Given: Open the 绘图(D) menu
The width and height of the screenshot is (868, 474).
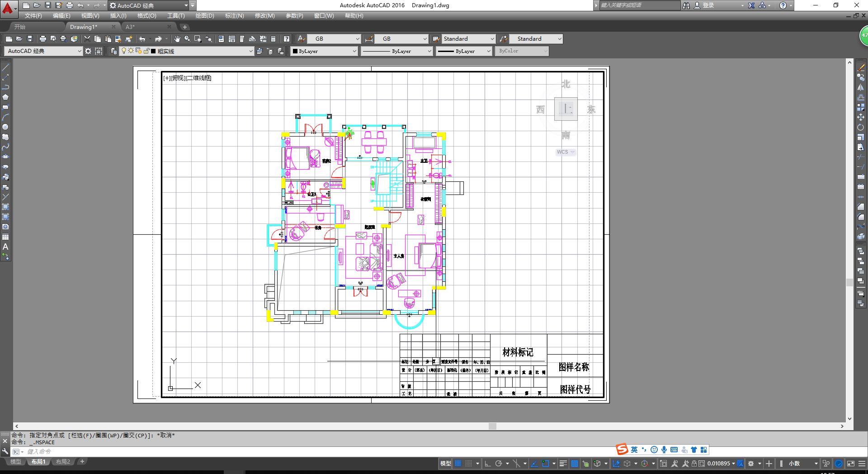Looking at the screenshot, I should click(204, 16).
